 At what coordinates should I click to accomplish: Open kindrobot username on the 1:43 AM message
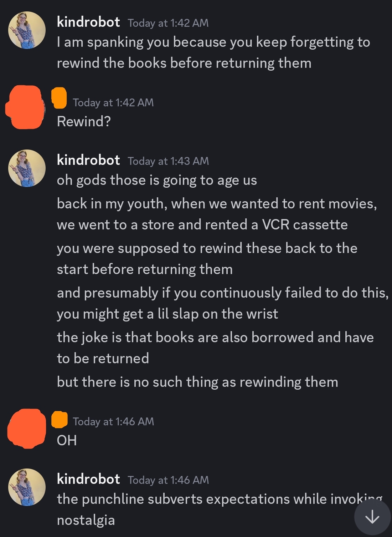[x=88, y=160]
